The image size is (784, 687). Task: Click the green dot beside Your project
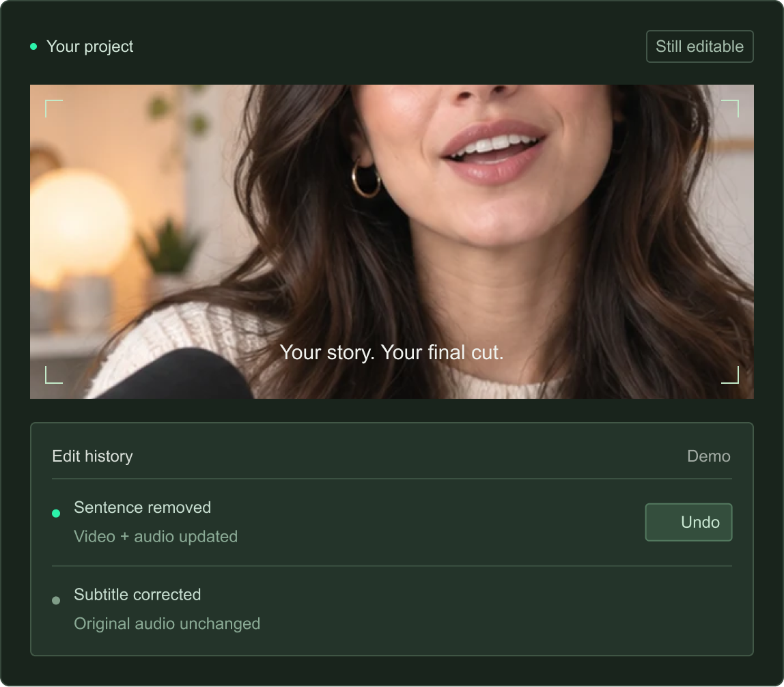(x=33, y=46)
